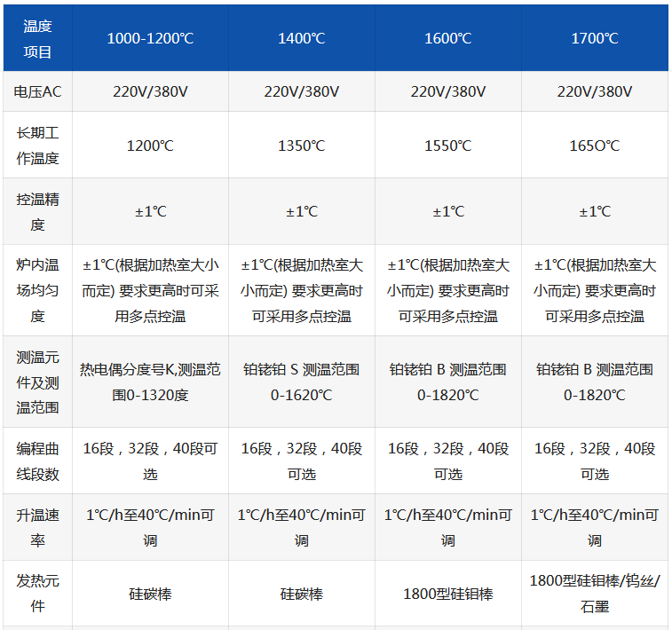The image size is (672, 630).
Task: Click the 1400℃ column header
Action: coord(301,38)
